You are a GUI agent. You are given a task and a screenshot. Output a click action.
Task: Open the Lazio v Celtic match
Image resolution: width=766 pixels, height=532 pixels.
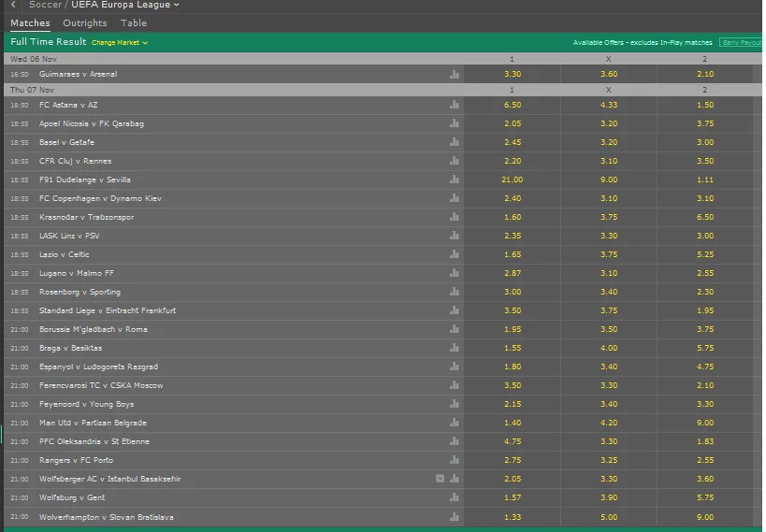(x=64, y=254)
